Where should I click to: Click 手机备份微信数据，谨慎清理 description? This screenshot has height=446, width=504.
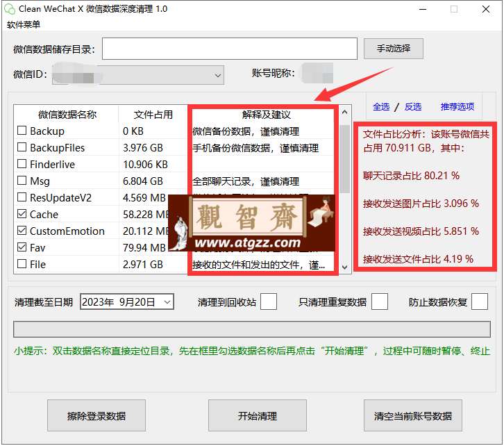(255, 148)
